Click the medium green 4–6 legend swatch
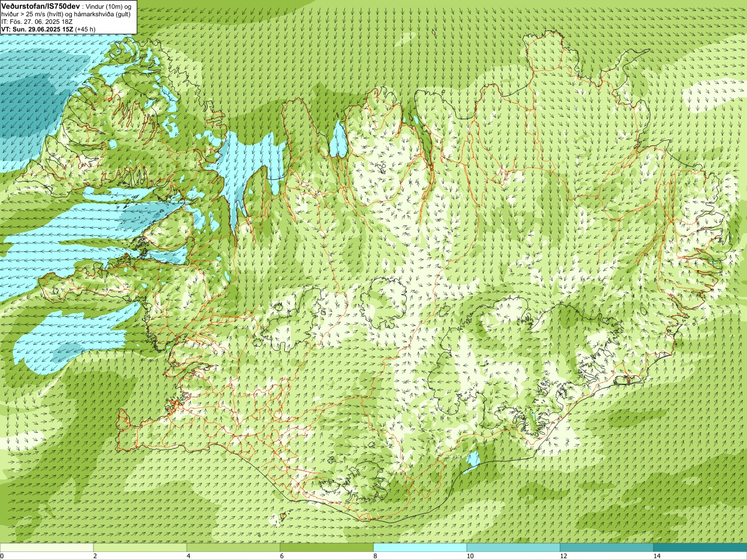The image size is (747, 560). pyautogui.click(x=233, y=547)
